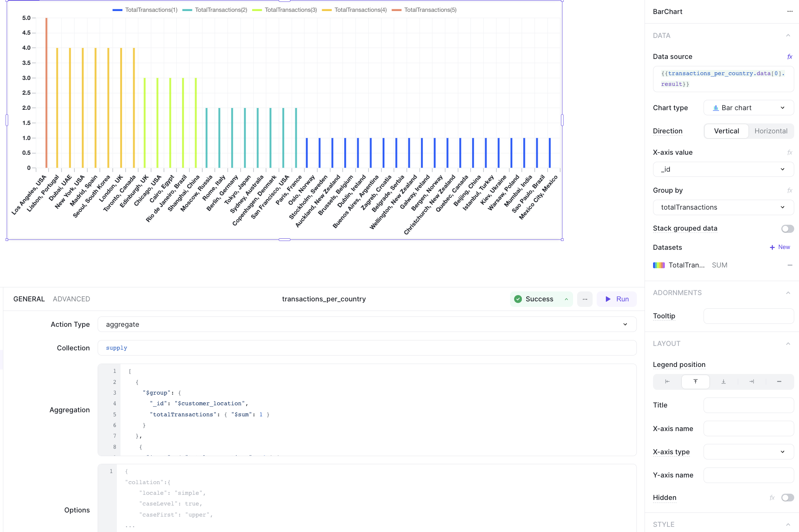799x532 pixels.
Task: Toggle the Hidden switch
Action: tap(787, 498)
